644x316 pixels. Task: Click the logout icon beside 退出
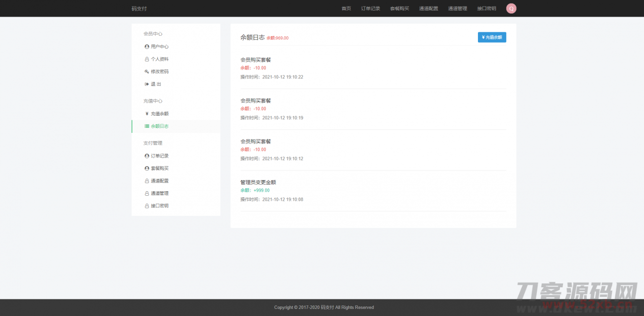pos(147,84)
